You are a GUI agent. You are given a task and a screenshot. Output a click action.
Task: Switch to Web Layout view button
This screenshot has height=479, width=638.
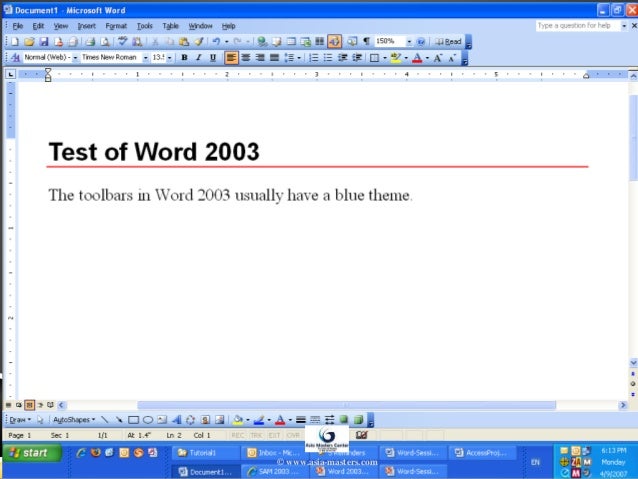pos(19,405)
